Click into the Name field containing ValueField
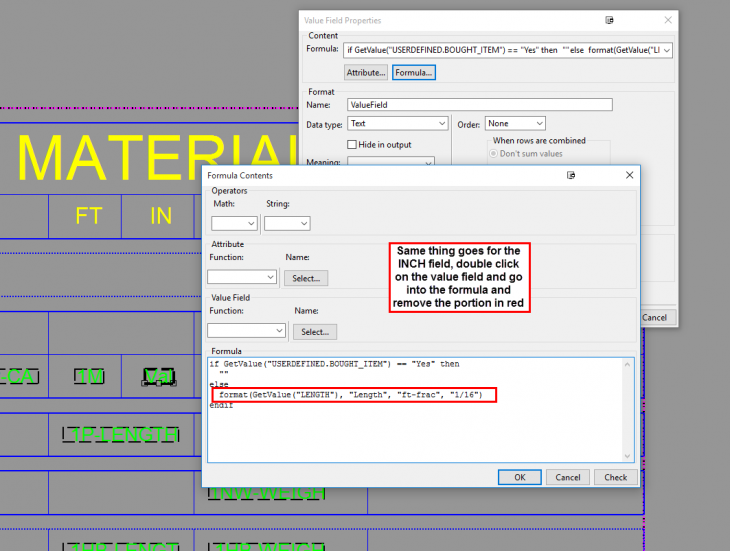The height and width of the screenshot is (551, 730). (x=479, y=104)
